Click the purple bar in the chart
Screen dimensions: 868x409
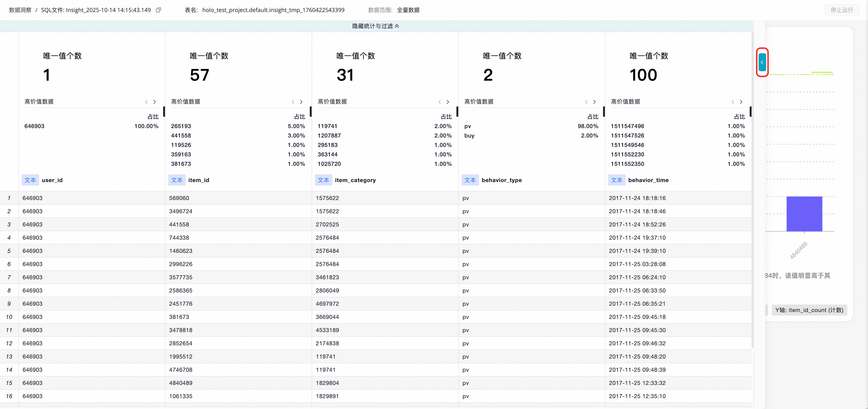(x=804, y=214)
